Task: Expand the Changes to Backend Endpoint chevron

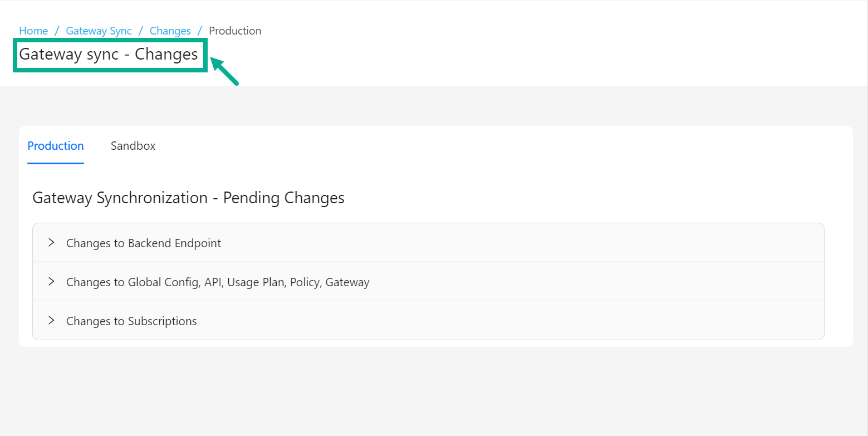Action: pos(51,242)
